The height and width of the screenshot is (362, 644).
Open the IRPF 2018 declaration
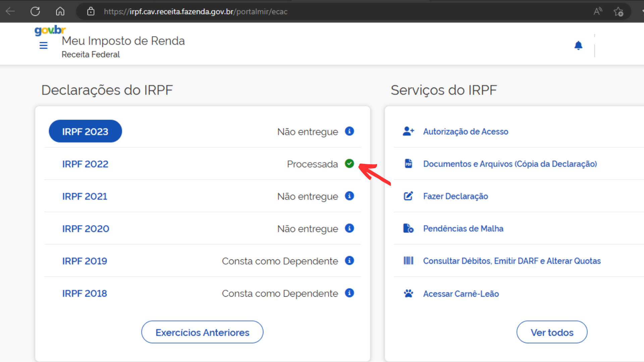click(85, 294)
